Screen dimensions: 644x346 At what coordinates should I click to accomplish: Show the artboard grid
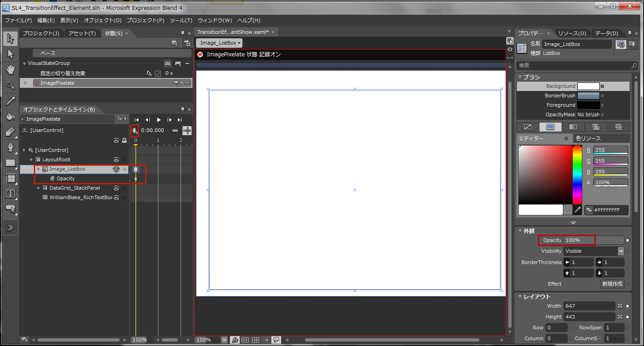click(x=245, y=340)
